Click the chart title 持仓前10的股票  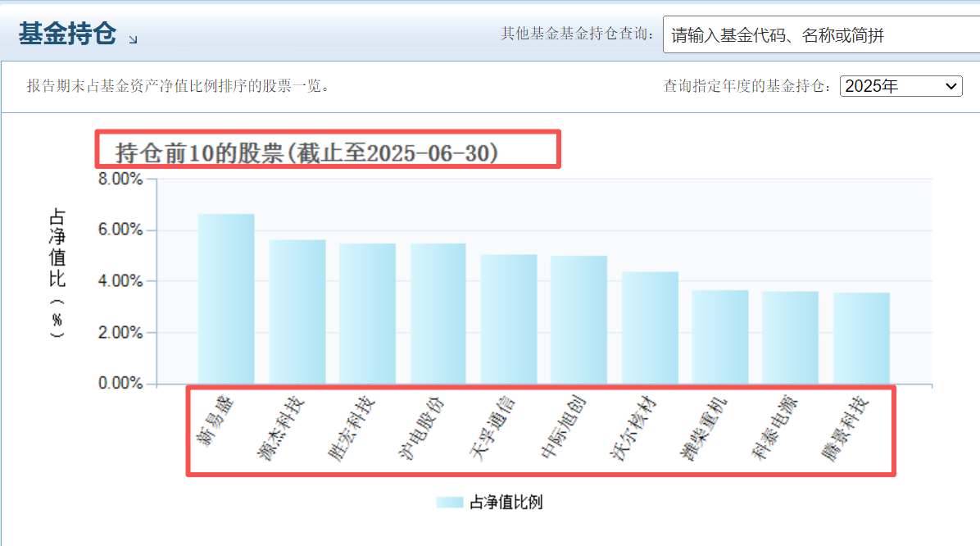point(306,152)
